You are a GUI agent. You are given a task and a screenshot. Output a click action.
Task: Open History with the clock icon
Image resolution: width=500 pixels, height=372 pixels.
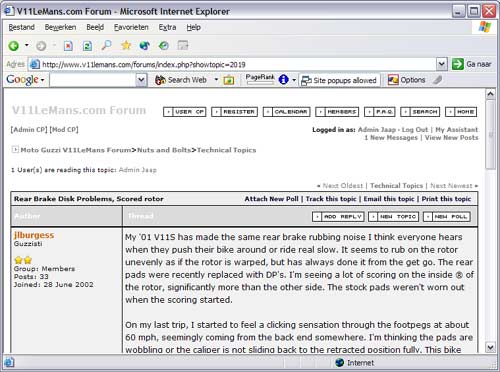[164, 45]
